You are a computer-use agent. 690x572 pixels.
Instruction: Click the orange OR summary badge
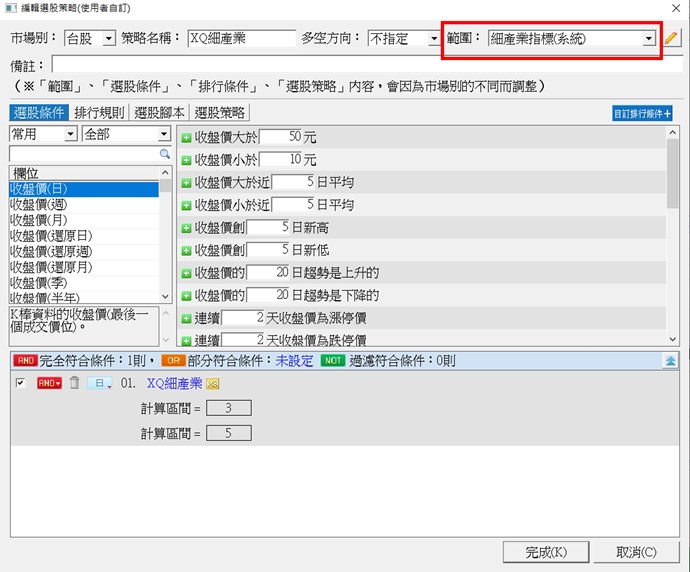173,361
